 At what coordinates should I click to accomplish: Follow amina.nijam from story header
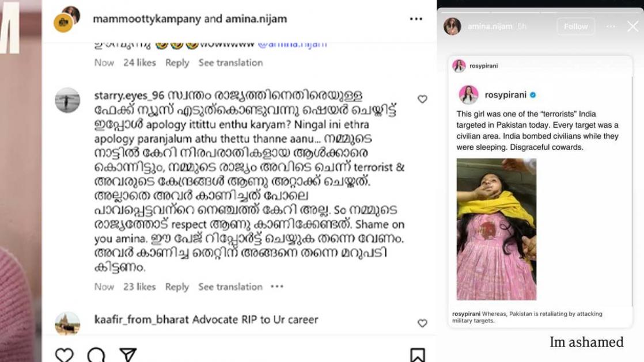(x=576, y=26)
